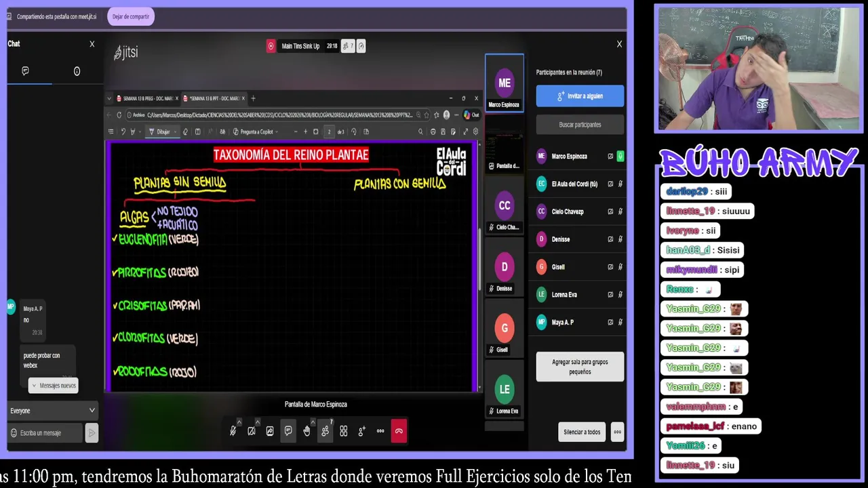
Task: Select the polls tab in chat
Action: tap(77, 71)
